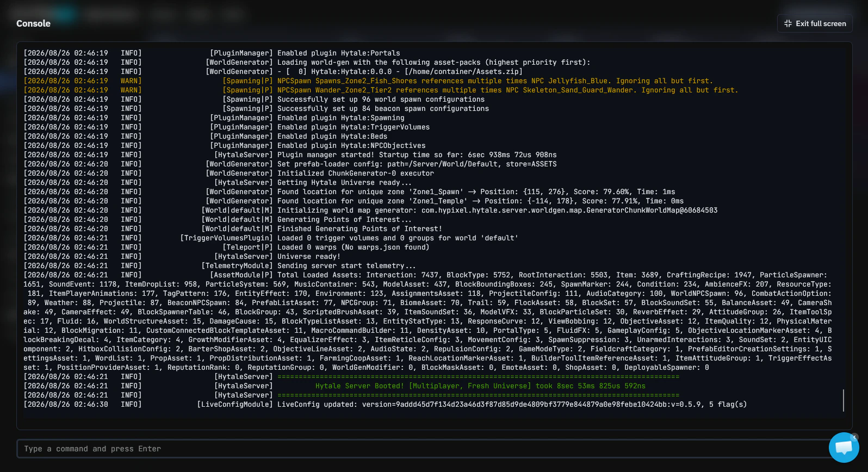868x472 pixels.
Task: Click the '[TelemetryModule]' source tag
Action: (237, 266)
